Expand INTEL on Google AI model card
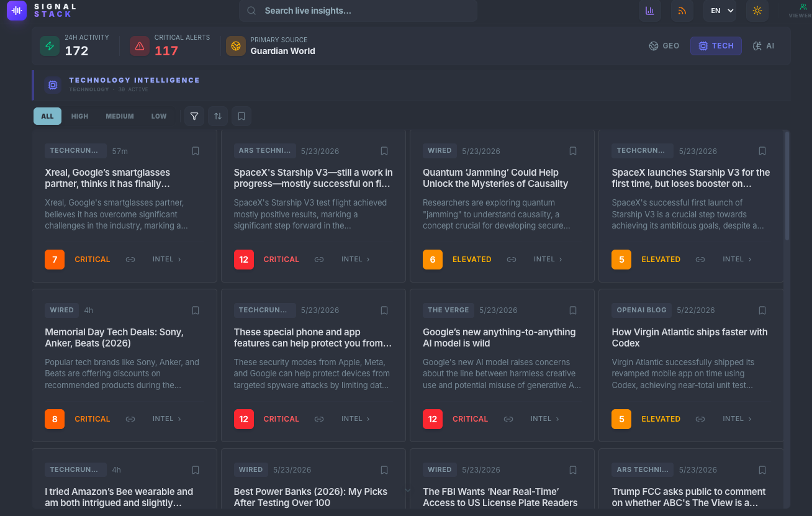 (545, 419)
